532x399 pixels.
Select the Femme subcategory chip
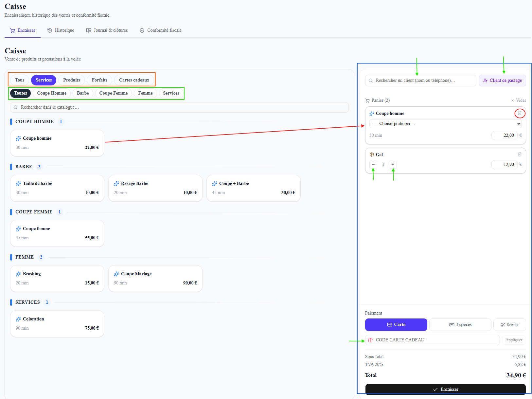pos(145,93)
